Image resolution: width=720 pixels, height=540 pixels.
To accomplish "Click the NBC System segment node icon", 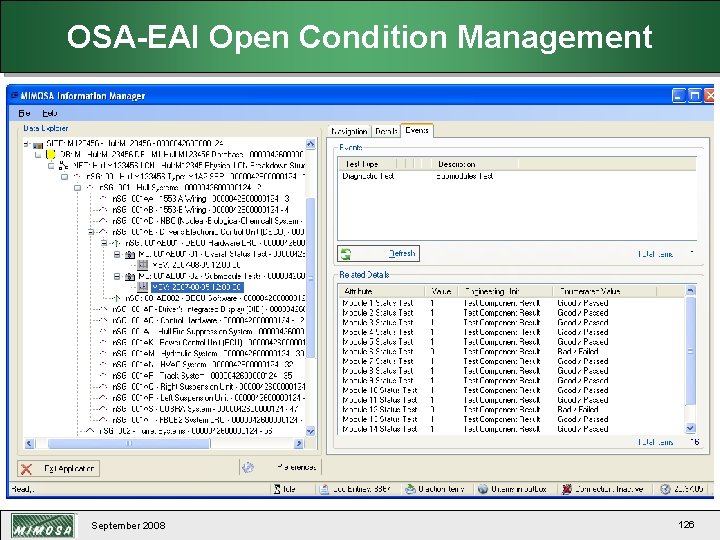I will tap(104, 221).
